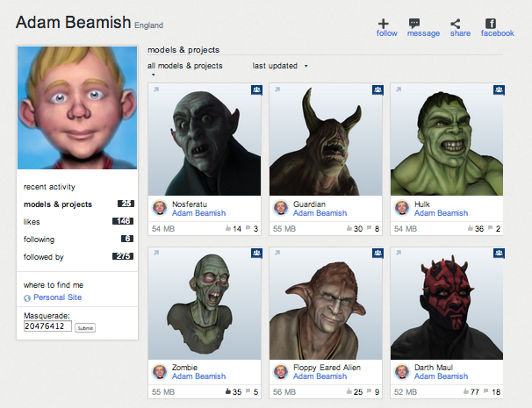The width and height of the screenshot is (532, 408).
Task: Click the group badge on Nosferatu card
Action: point(256,89)
